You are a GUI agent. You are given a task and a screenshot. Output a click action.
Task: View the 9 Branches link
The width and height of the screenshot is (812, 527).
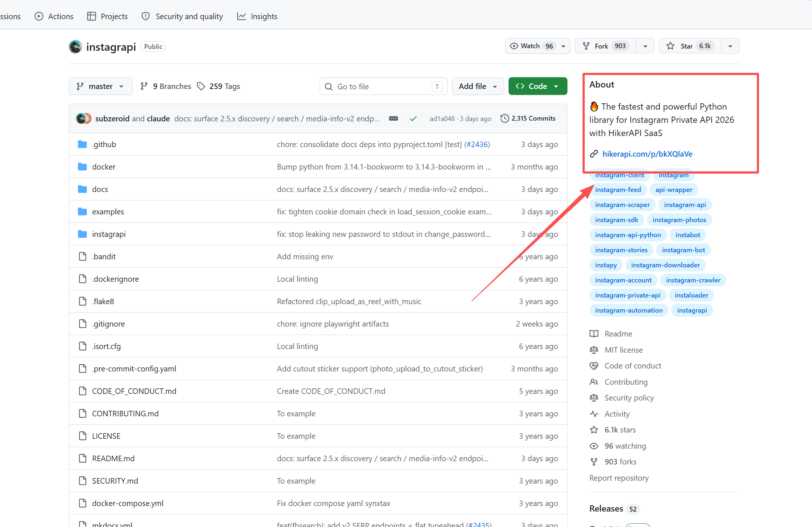click(x=166, y=86)
